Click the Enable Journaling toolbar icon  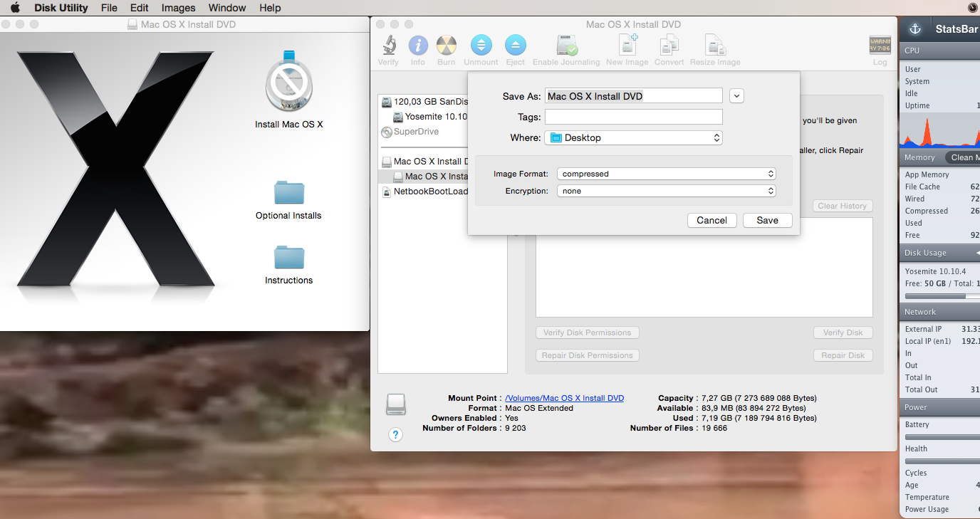coord(567,46)
